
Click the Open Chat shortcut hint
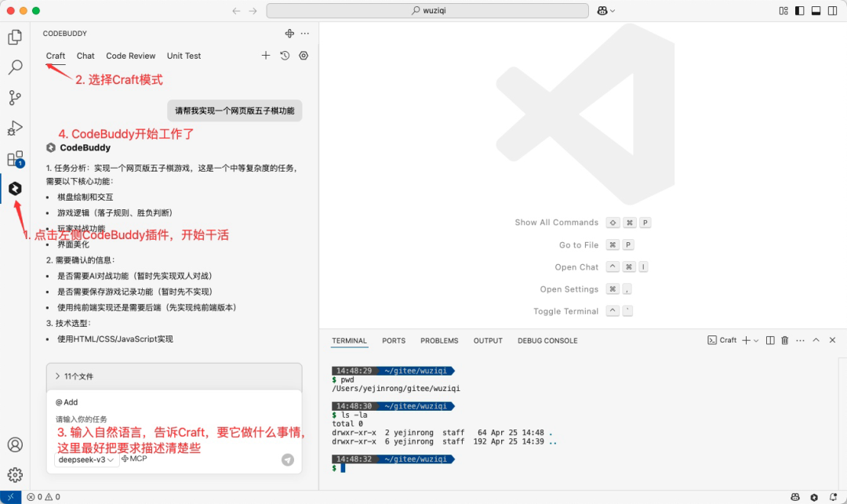point(601,267)
